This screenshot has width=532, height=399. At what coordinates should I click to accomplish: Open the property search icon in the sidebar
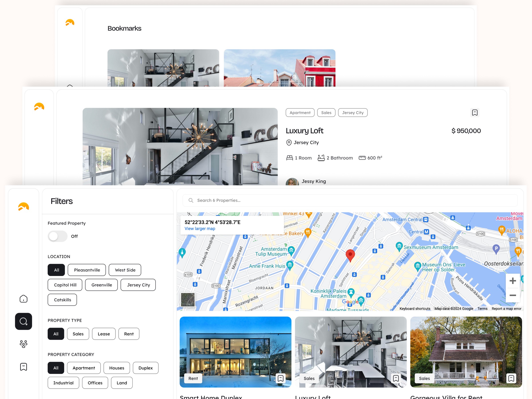[23, 322]
